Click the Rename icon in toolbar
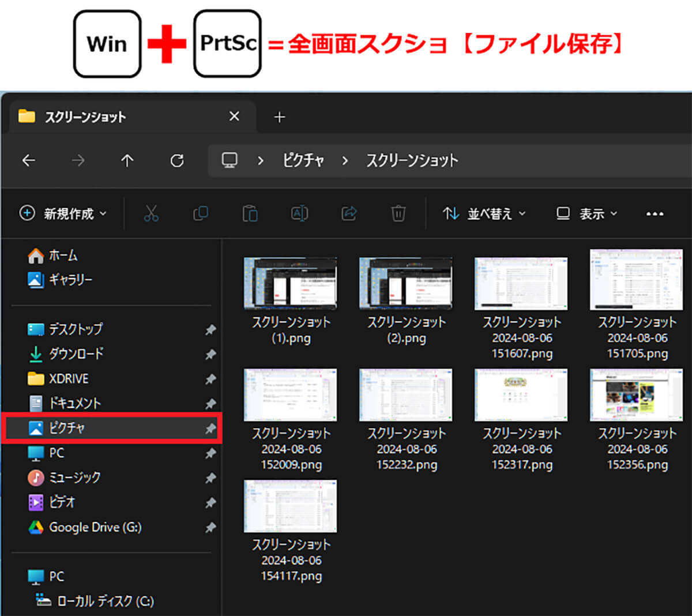Image resolution: width=692 pixels, height=616 pixels. pyautogui.click(x=299, y=213)
